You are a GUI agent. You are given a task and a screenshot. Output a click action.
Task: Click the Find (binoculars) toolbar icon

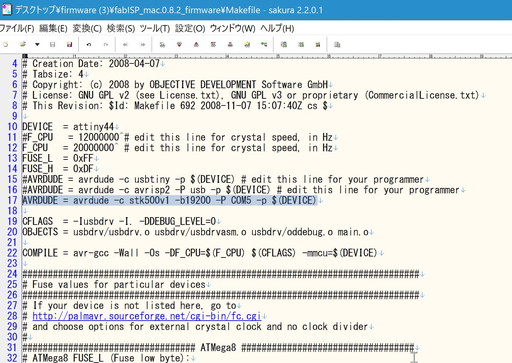(x=162, y=44)
